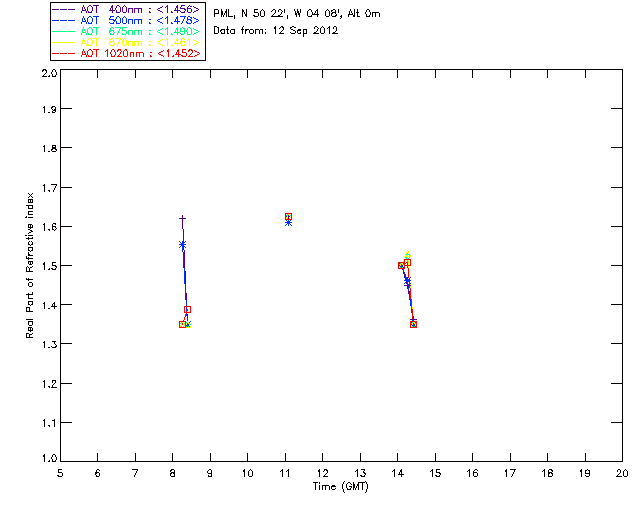640x512 pixels.
Task: Click the blue asterisk marker near 1.55
Action: [x=182, y=245]
